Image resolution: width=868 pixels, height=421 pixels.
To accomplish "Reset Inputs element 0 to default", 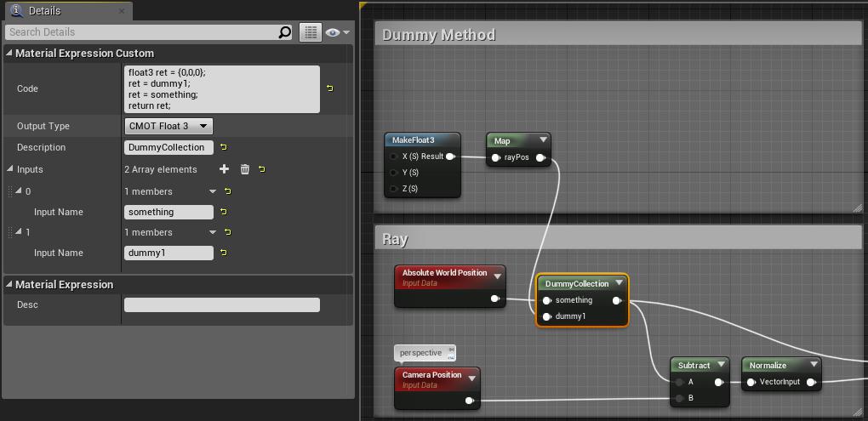I will click(x=227, y=191).
